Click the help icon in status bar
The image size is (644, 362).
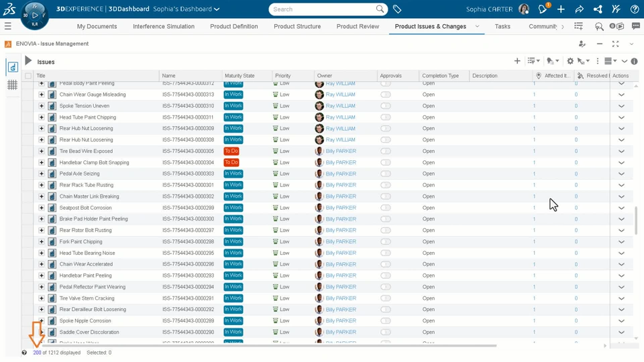[x=24, y=353]
